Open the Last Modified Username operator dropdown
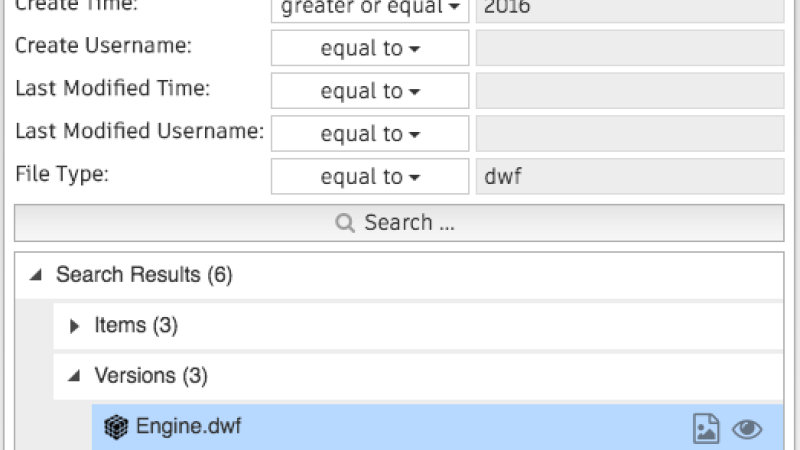This screenshot has height=450, width=800. 370,134
